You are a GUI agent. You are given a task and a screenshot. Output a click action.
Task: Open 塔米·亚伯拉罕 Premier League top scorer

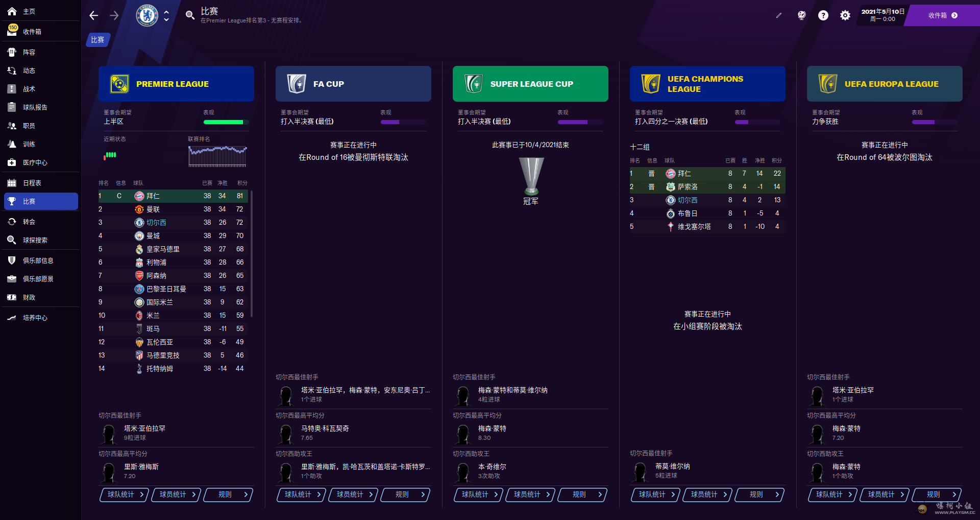(145, 429)
